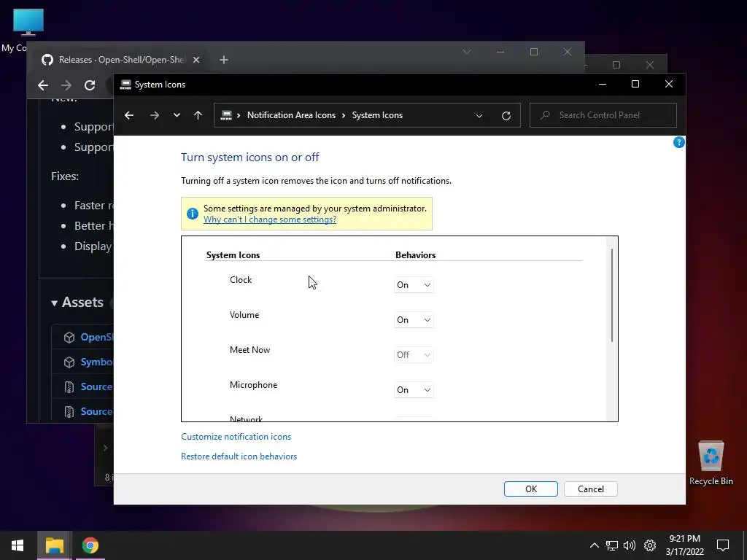Open the Meet Now behavior dropdown
The width and height of the screenshot is (747, 560).
414,355
